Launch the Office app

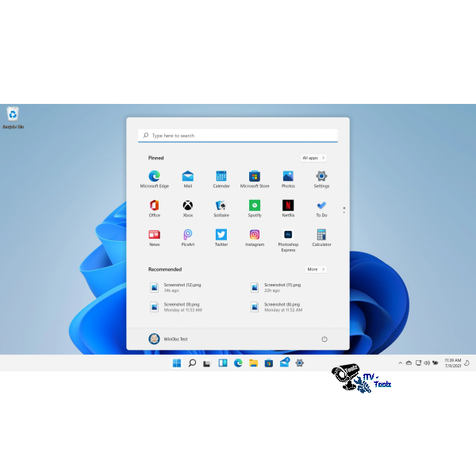pos(154,209)
